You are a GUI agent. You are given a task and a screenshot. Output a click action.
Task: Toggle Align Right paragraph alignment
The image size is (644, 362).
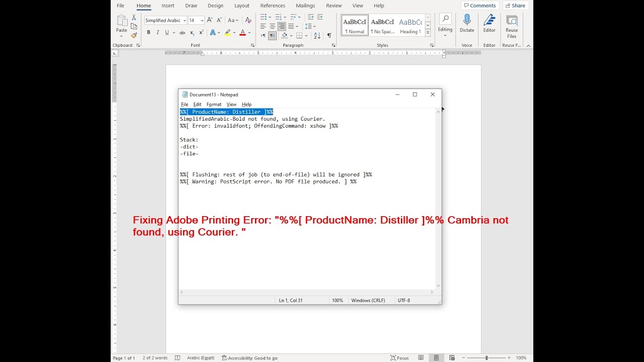(282, 26)
